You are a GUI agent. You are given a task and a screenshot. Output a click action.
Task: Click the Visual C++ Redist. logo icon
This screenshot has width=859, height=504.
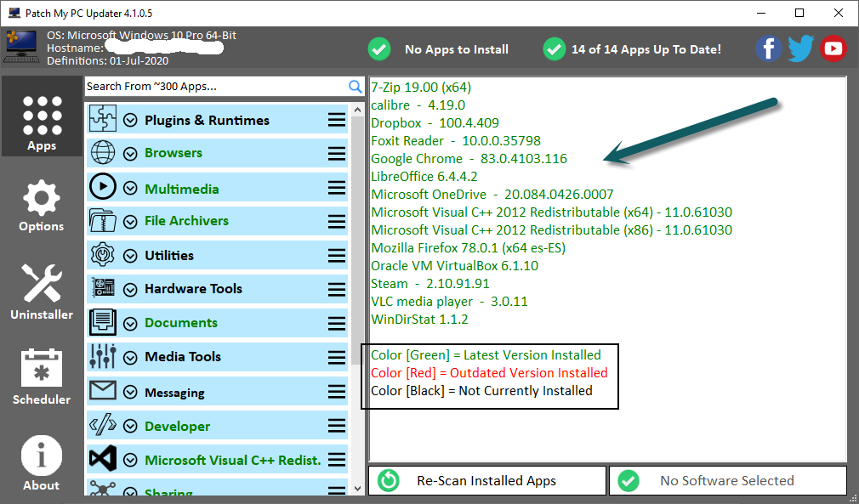pos(102,460)
